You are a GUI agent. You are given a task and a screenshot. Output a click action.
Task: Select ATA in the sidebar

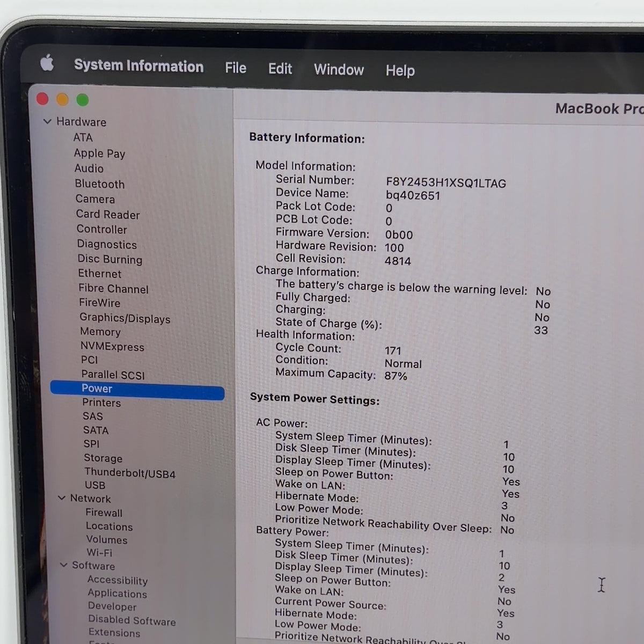coord(83,137)
